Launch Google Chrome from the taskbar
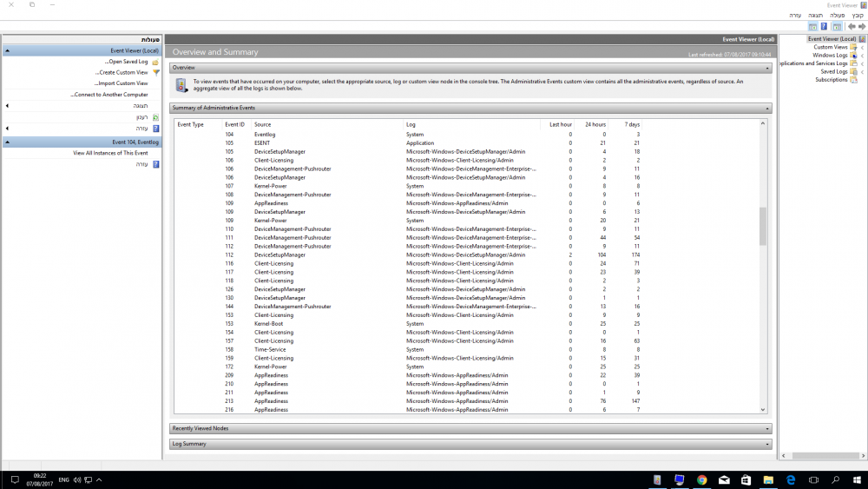The image size is (868, 489). (702, 480)
